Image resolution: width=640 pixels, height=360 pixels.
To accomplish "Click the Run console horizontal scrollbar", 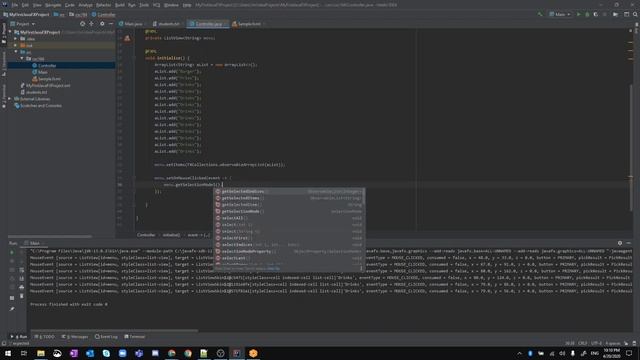I will tap(114, 331).
